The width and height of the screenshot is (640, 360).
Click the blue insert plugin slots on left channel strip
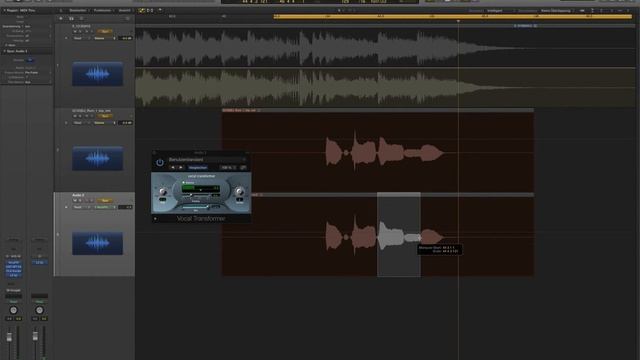coord(13,269)
